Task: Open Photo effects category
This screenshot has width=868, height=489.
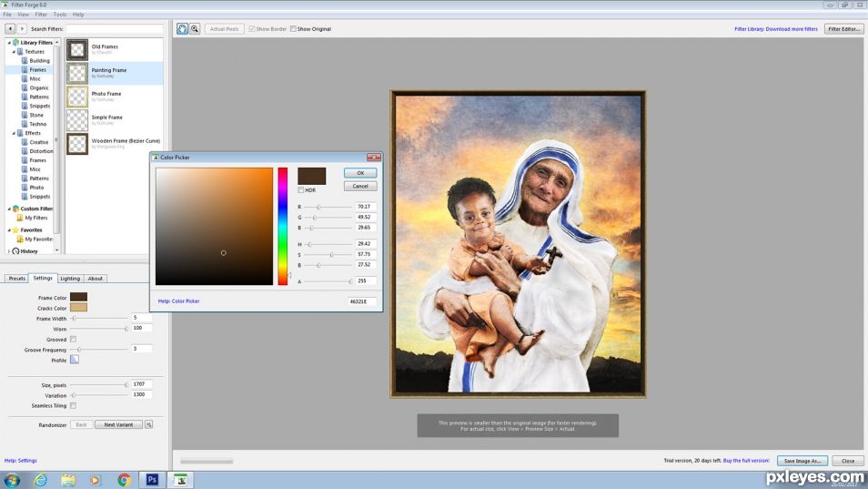Action: pos(36,188)
